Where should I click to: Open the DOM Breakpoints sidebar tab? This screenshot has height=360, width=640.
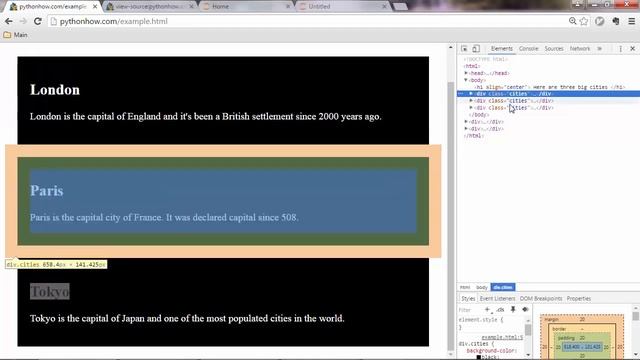[541, 299]
